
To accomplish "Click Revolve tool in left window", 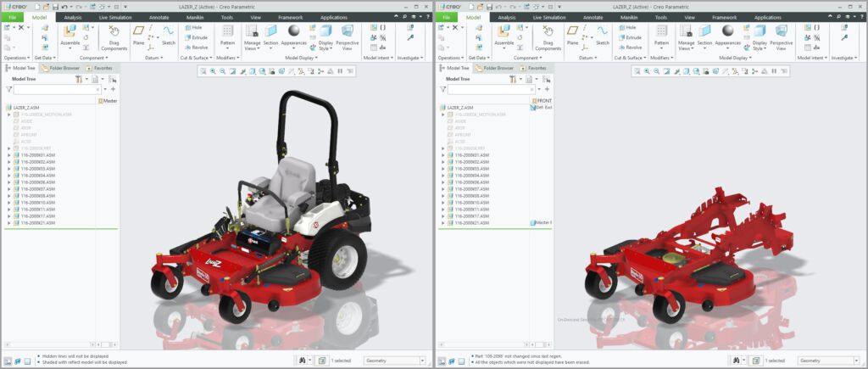I will point(196,48).
